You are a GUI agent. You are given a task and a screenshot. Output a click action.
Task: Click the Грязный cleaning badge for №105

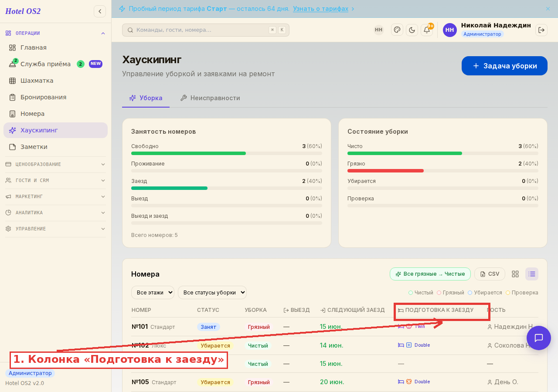click(x=259, y=382)
